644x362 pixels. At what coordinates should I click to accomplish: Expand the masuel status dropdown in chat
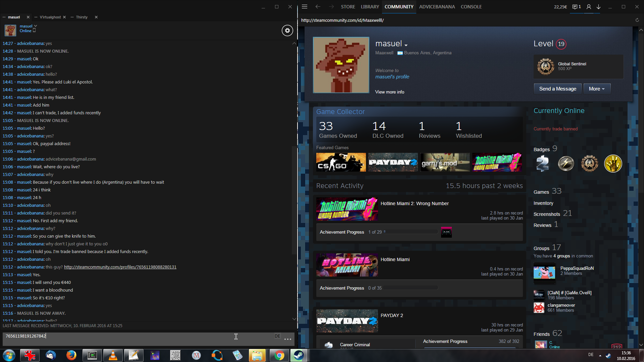pos(36,26)
